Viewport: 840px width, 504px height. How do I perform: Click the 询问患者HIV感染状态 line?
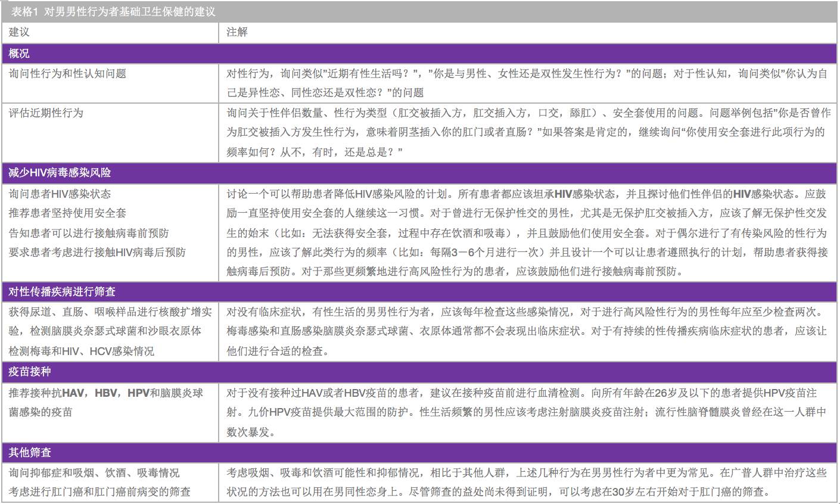(x=60, y=194)
